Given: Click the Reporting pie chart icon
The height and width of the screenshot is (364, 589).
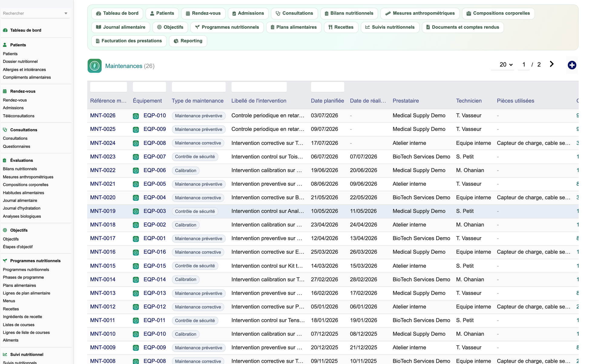Looking at the screenshot, I should click(176, 41).
